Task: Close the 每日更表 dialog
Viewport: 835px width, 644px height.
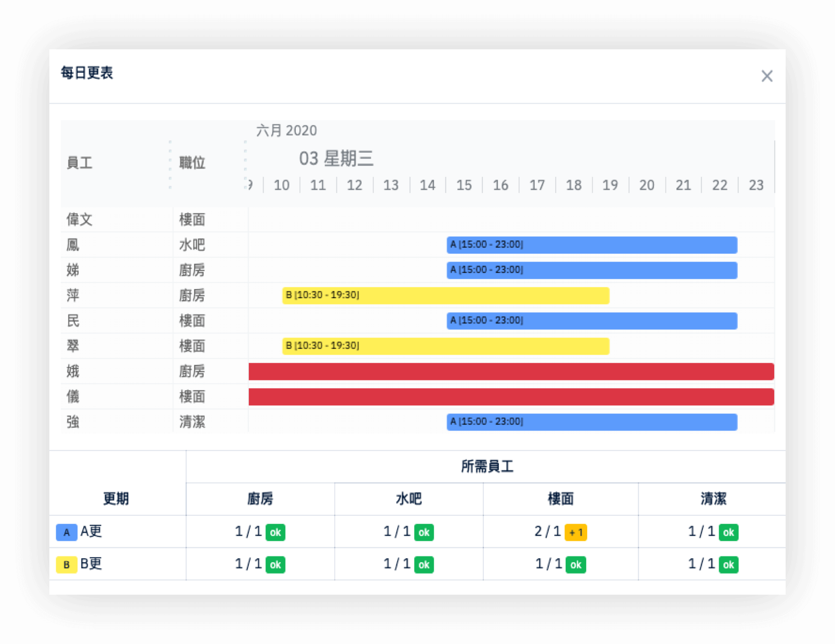Action: tap(767, 76)
